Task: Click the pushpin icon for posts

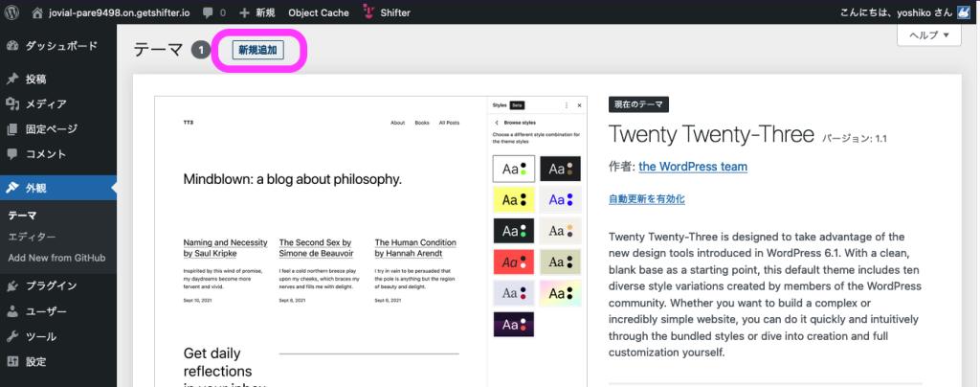Action: pyautogui.click(x=12, y=80)
